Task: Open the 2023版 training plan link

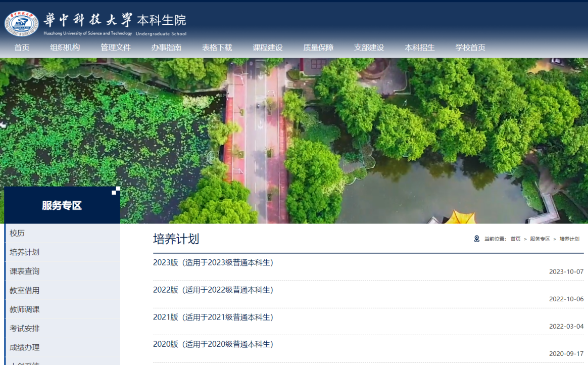Action: [213, 262]
